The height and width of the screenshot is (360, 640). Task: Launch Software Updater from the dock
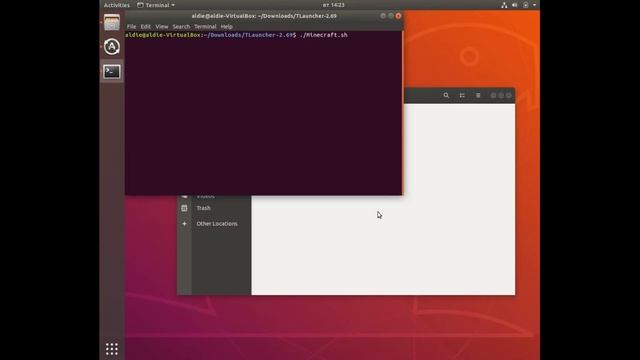point(112,47)
